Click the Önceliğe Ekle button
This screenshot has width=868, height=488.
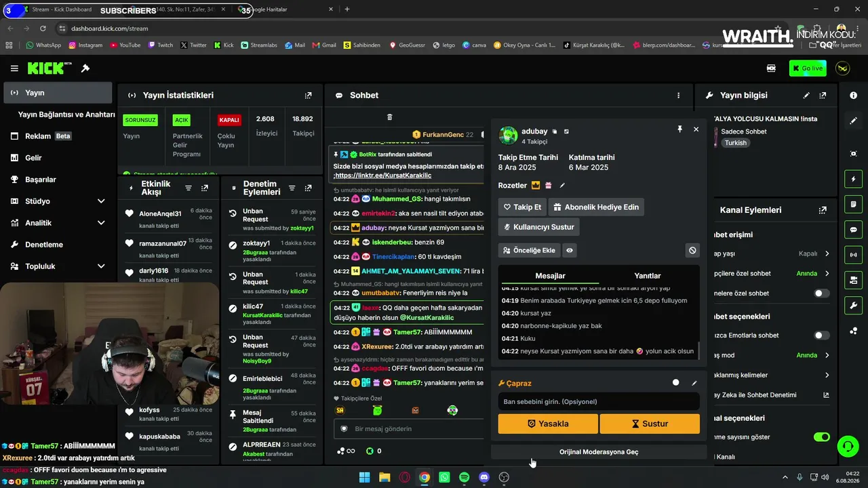pos(529,250)
